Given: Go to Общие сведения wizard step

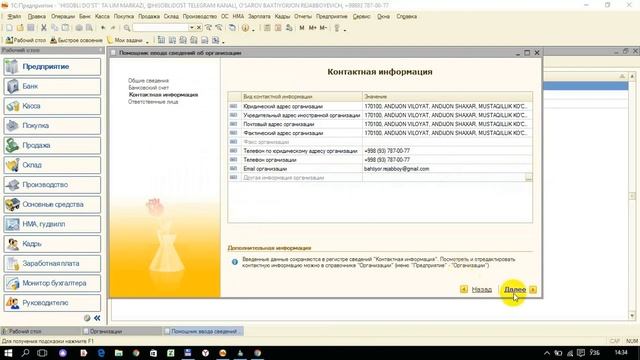Looking at the screenshot, I should coord(148,80).
